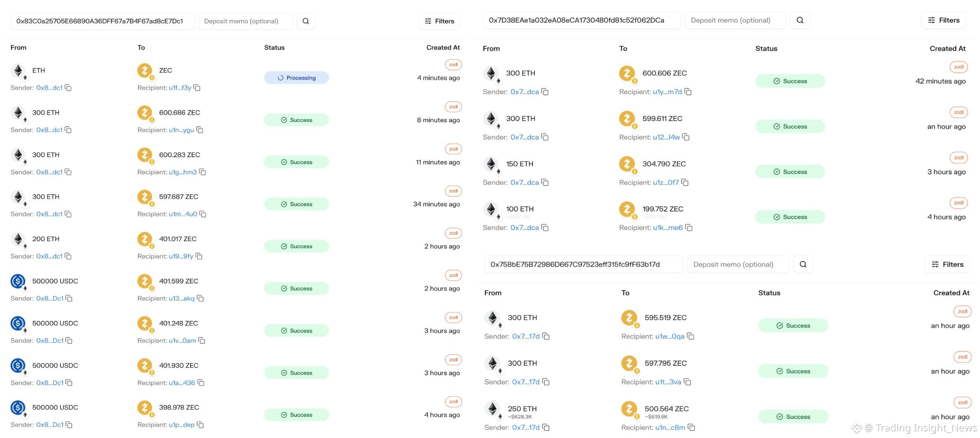
Task: Open sender link 0x8...dc1 for 200 ETH
Action: (x=49, y=256)
